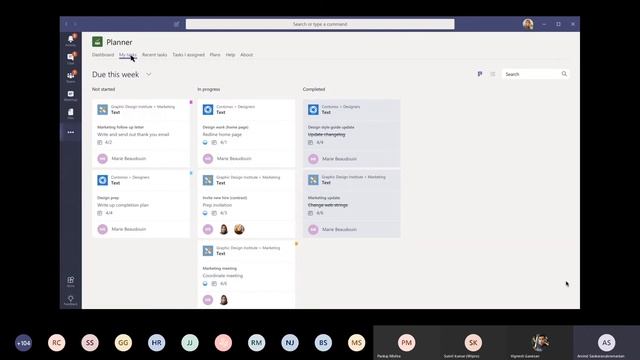Open the Prep invitation task

tap(217, 205)
